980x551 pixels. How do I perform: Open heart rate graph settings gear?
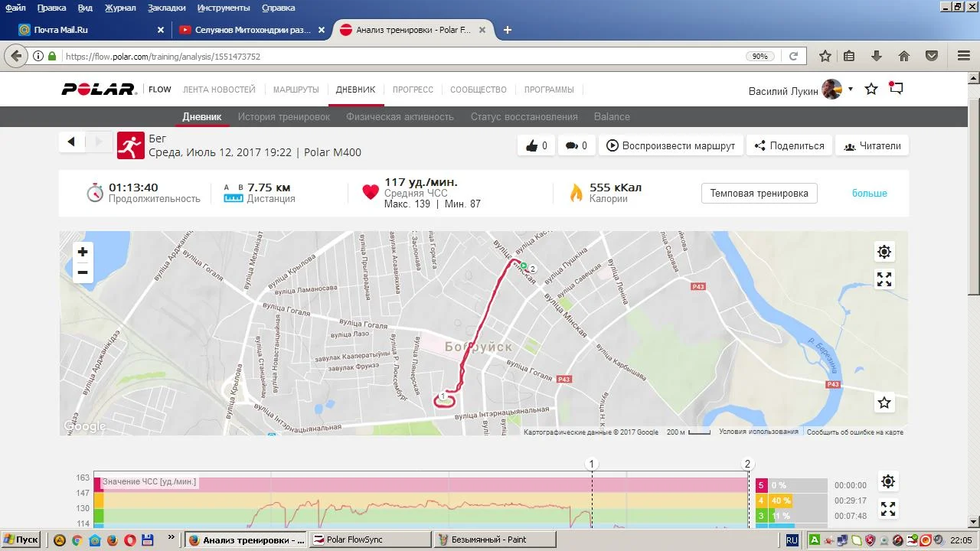tap(888, 481)
